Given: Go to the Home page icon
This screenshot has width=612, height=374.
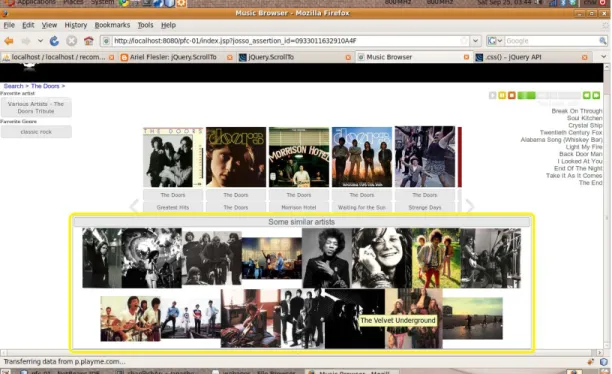Looking at the screenshot, I should point(89,41).
